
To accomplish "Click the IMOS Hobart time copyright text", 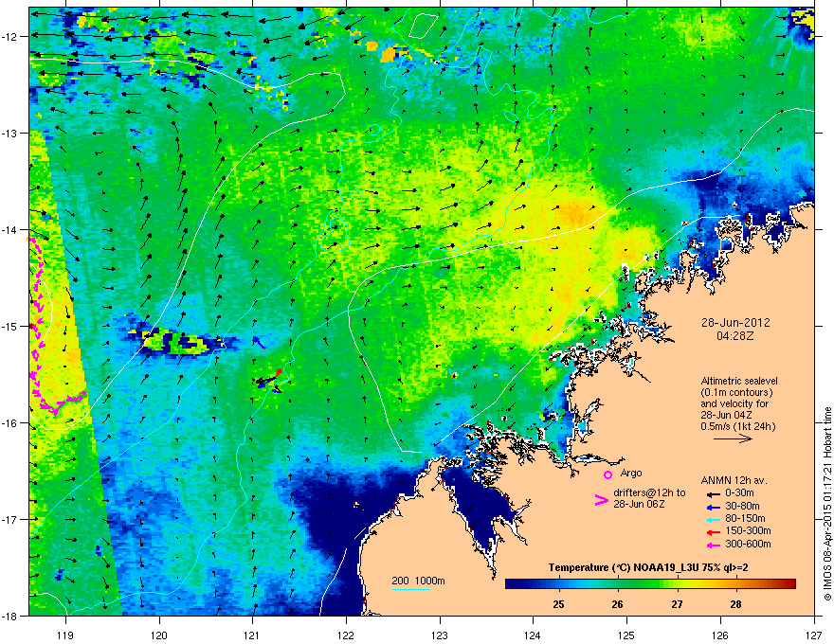I will [827, 504].
